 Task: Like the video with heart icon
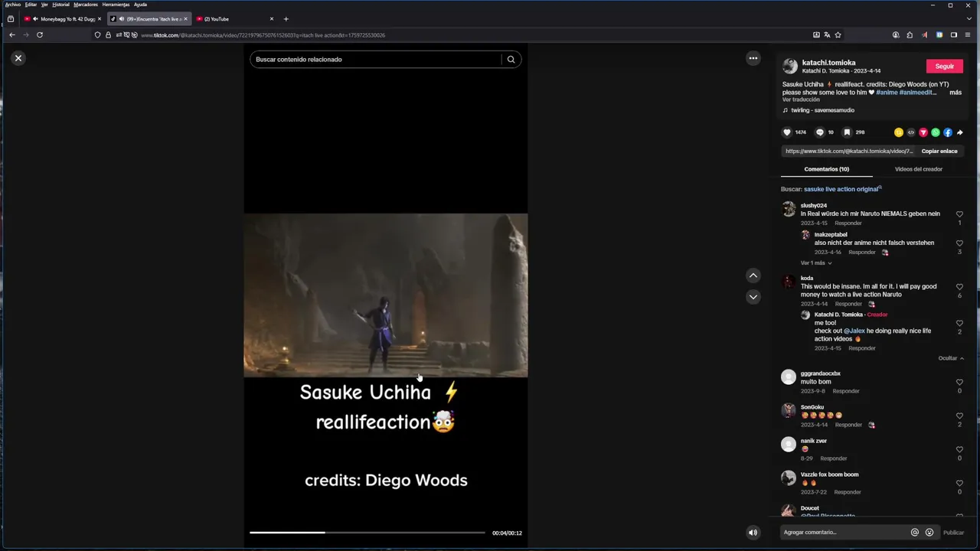[786, 132]
